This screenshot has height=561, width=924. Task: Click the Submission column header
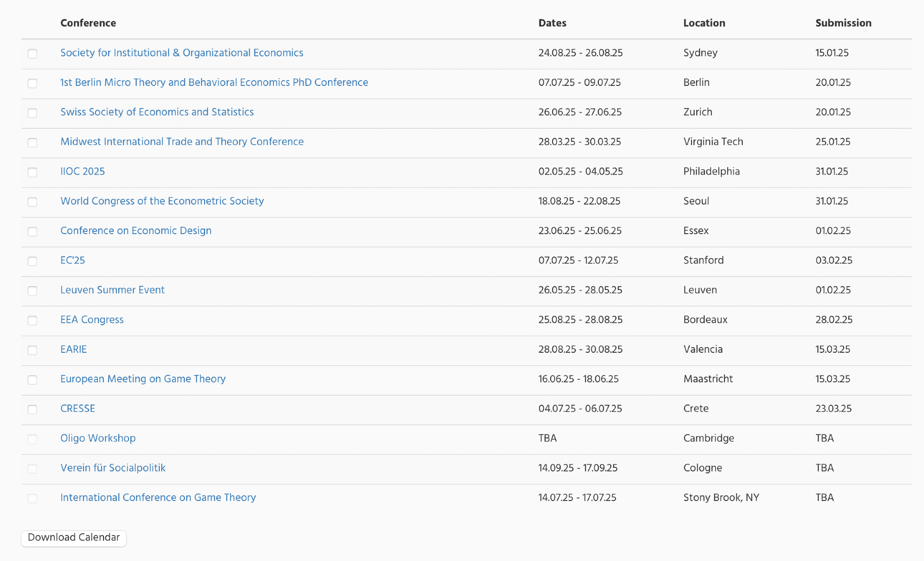(843, 23)
